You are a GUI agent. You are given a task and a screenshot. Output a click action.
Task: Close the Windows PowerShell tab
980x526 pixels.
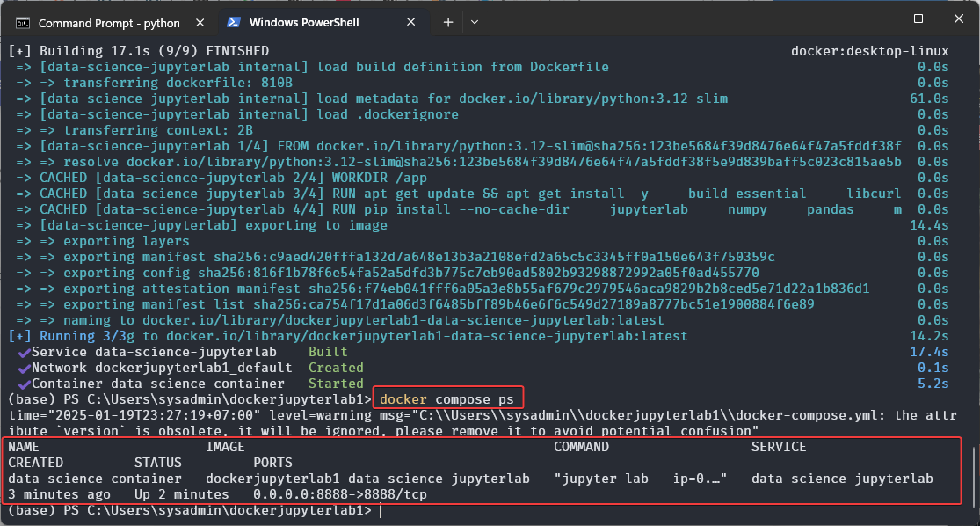click(410, 22)
